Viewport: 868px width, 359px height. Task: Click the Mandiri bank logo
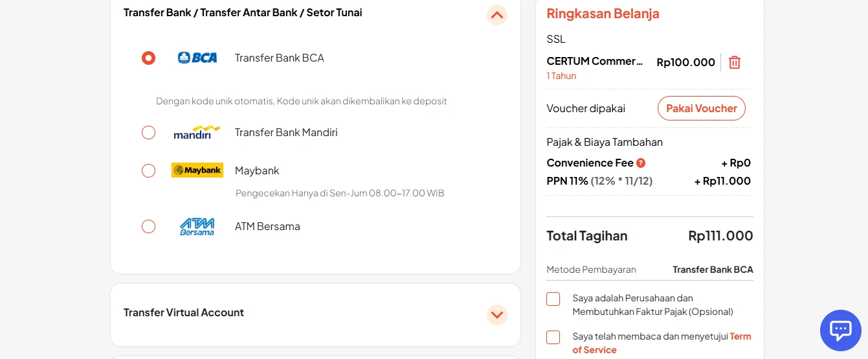pos(197,133)
